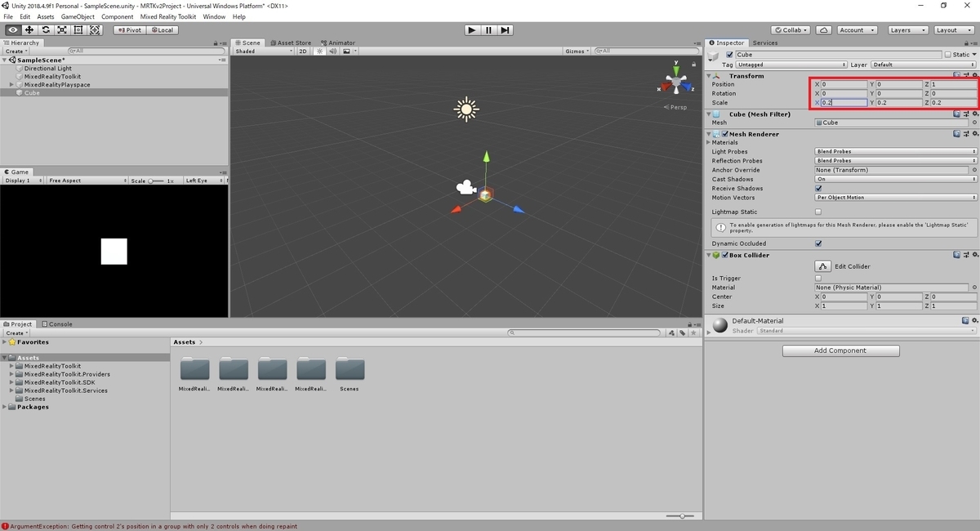This screenshot has width=980, height=531.
Task: Click Physic Material object picker circle
Action: pyautogui.click(x=974, y=288)
